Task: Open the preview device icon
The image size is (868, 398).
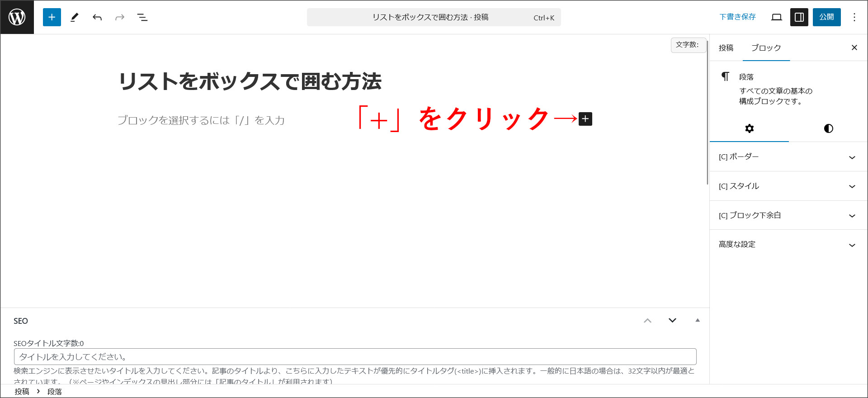Action: [777, 17]
